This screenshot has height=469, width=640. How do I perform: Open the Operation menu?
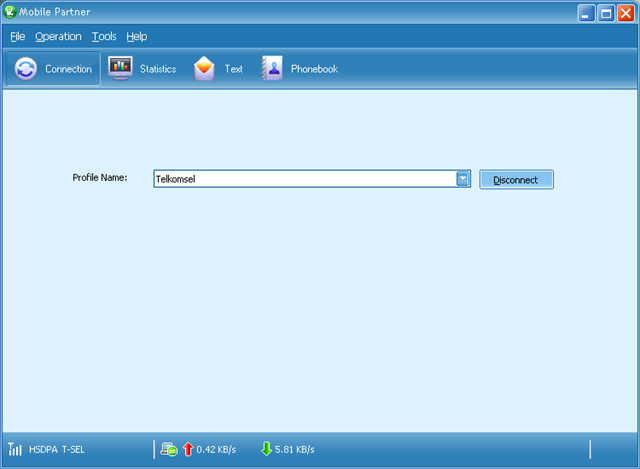pos(58,36)
